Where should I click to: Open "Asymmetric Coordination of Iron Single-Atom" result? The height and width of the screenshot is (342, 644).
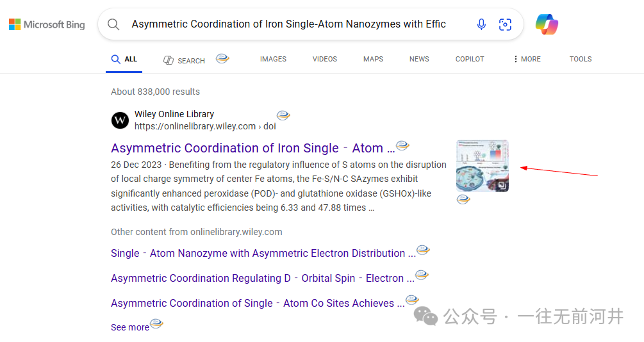[247, 148]
